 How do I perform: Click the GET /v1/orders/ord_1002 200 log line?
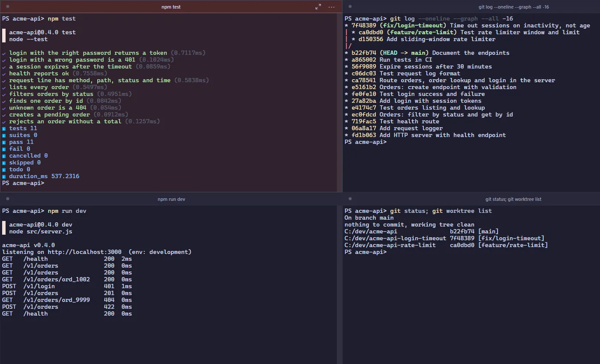(x=67, y=279)
